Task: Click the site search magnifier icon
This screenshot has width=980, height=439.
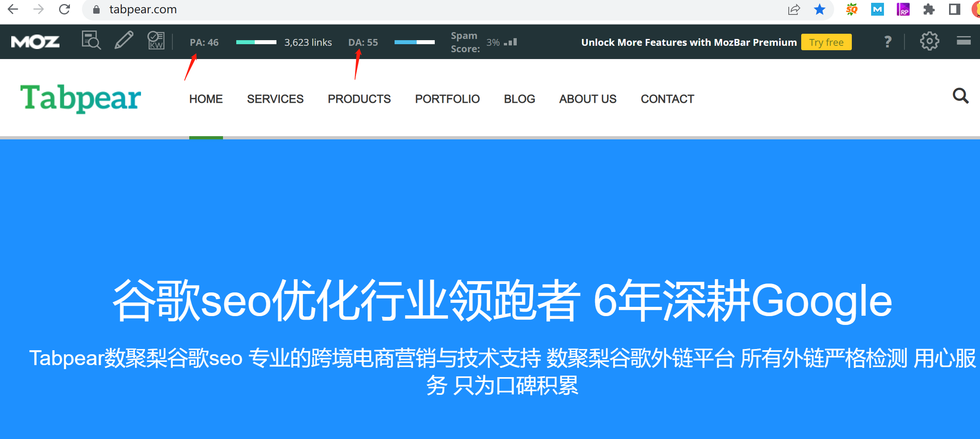Action: click(961, 96)
